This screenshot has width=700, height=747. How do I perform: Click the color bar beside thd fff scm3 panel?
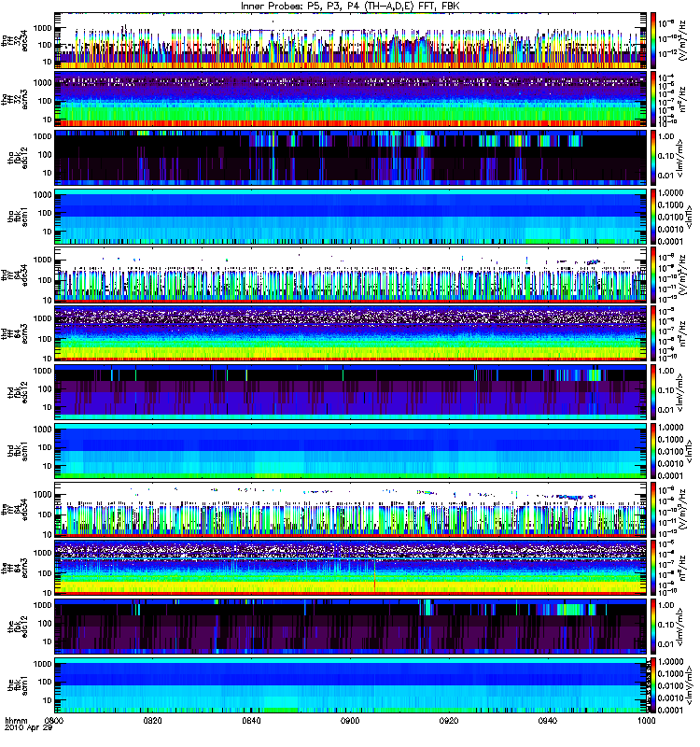tap(653, 334)
